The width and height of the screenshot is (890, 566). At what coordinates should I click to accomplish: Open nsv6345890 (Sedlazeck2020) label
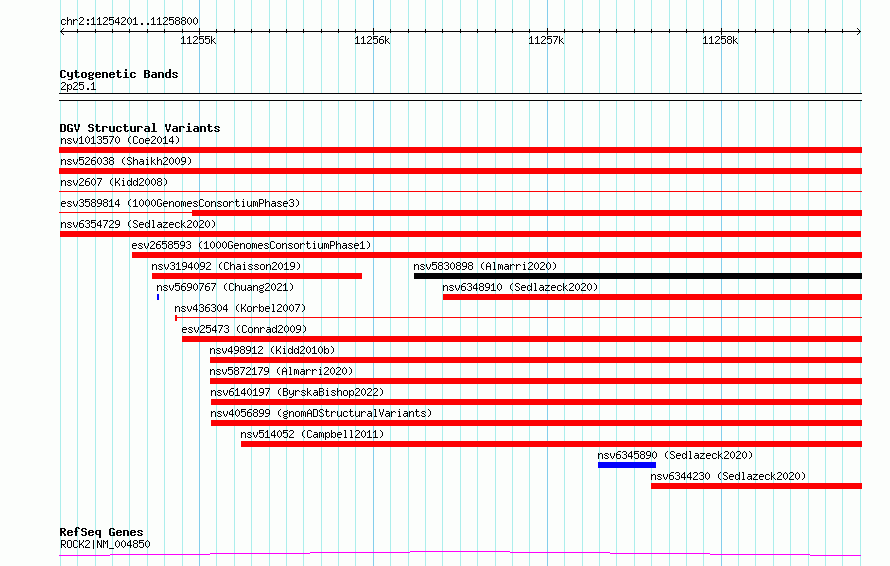coord(675,455)
